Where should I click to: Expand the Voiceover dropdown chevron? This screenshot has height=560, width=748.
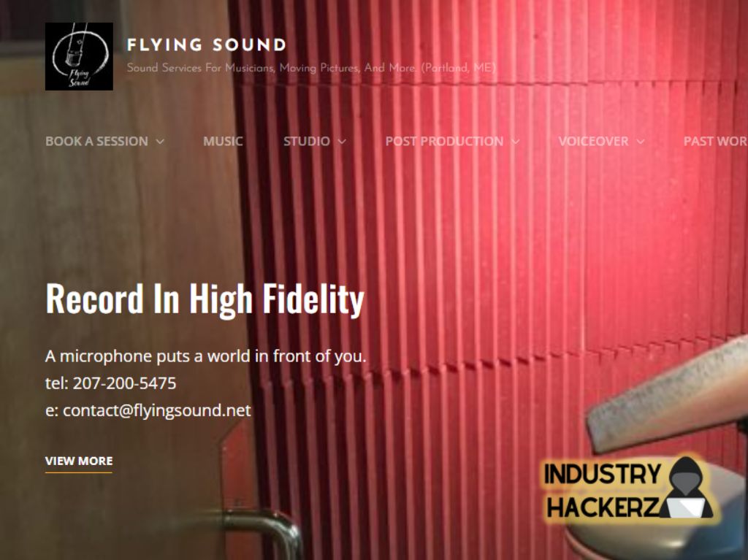[x=641, y=142]
